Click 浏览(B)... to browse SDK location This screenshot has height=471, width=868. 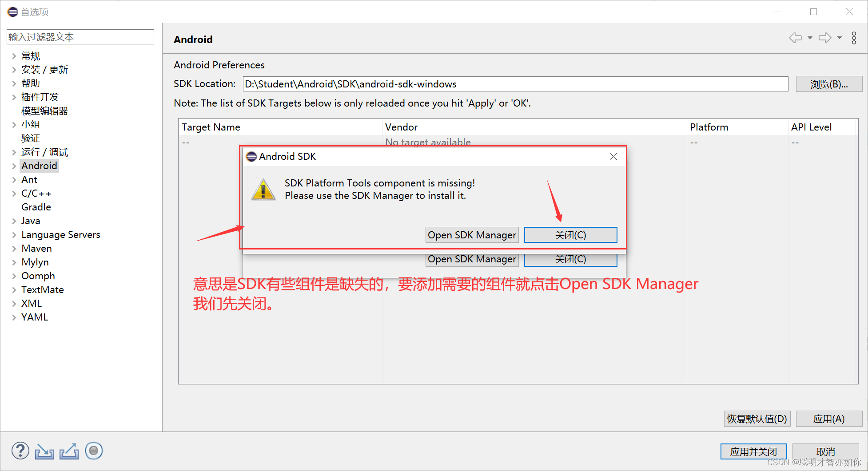click(829, 84)
